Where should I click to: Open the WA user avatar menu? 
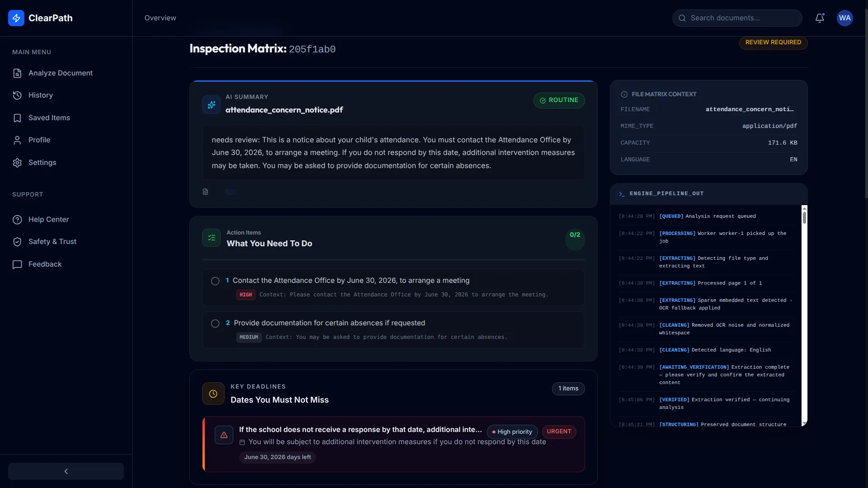(844, 18)
